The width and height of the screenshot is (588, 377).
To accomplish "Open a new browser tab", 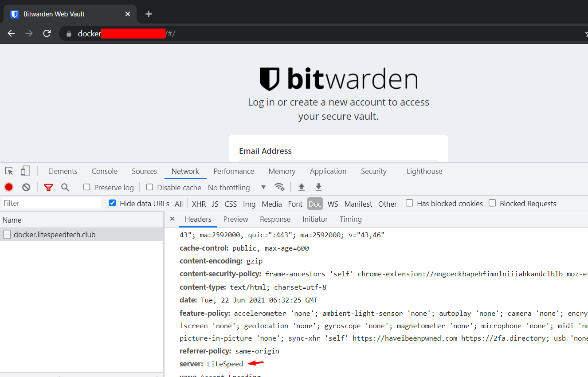I will coord(149,14).
